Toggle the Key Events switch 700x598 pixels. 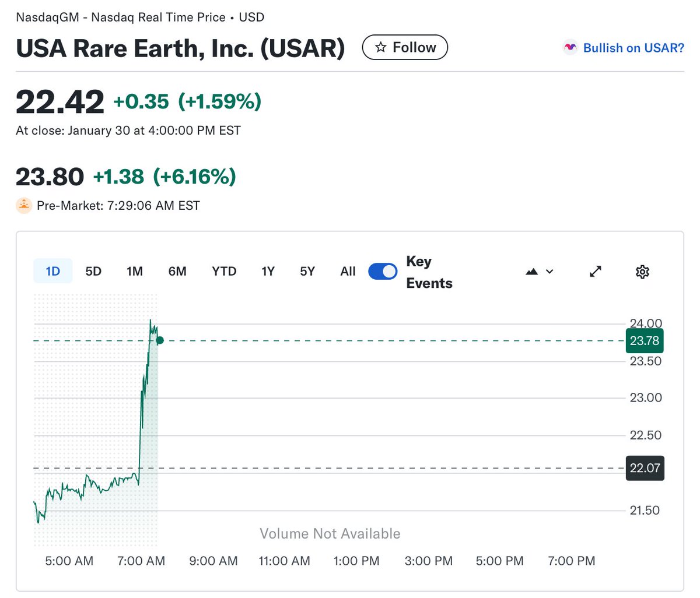(383, 272)
